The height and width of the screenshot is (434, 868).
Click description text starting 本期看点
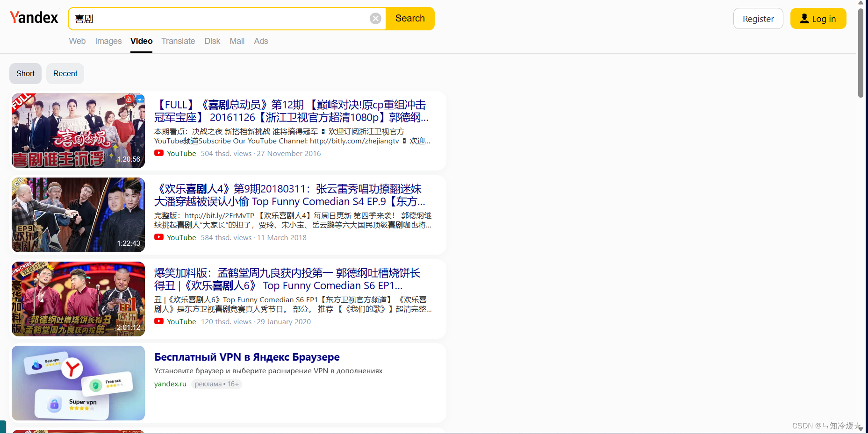pos(293,136)
